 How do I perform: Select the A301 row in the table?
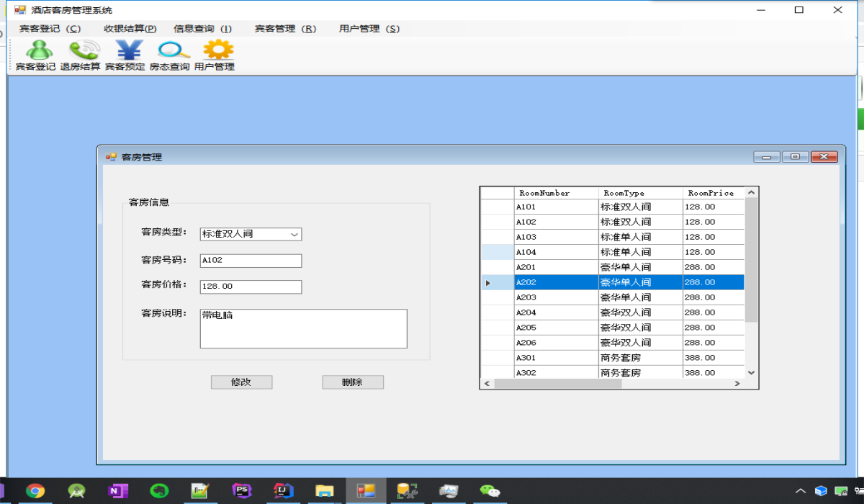[x=556, y=358]
